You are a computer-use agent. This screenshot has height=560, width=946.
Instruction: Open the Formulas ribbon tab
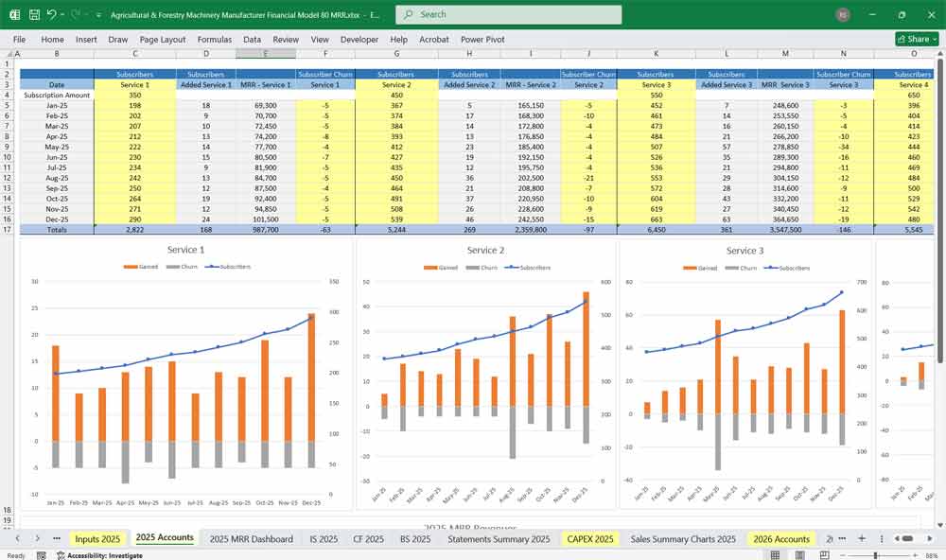[x=215, y=40]
